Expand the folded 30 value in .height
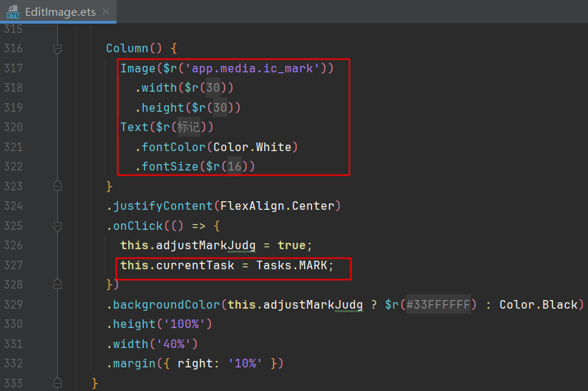 point(220,107)
